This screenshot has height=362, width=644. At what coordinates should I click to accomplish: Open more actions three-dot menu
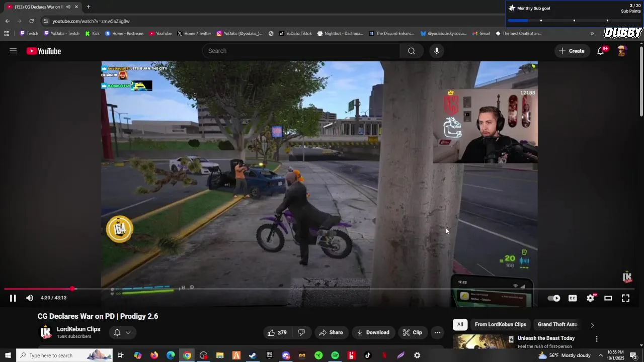pyautogui.click(x=437, y=332)
